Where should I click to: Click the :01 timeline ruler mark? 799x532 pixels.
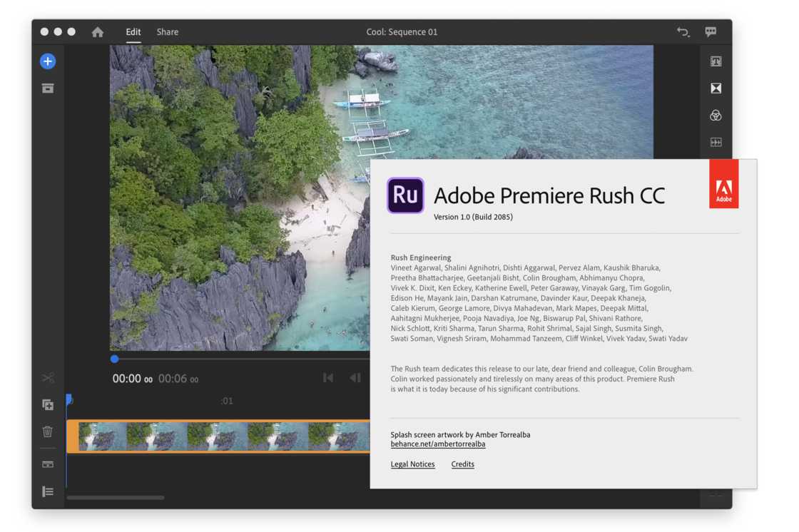tap(227, 401)
